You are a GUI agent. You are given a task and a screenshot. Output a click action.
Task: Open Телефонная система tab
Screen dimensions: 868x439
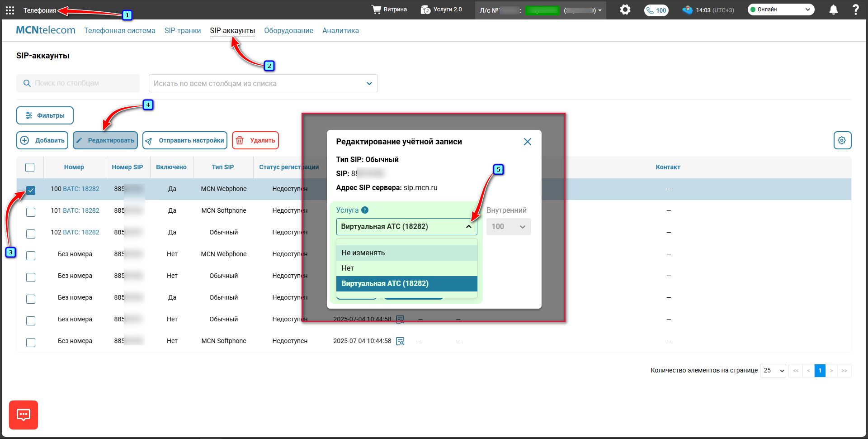point(120,30)
